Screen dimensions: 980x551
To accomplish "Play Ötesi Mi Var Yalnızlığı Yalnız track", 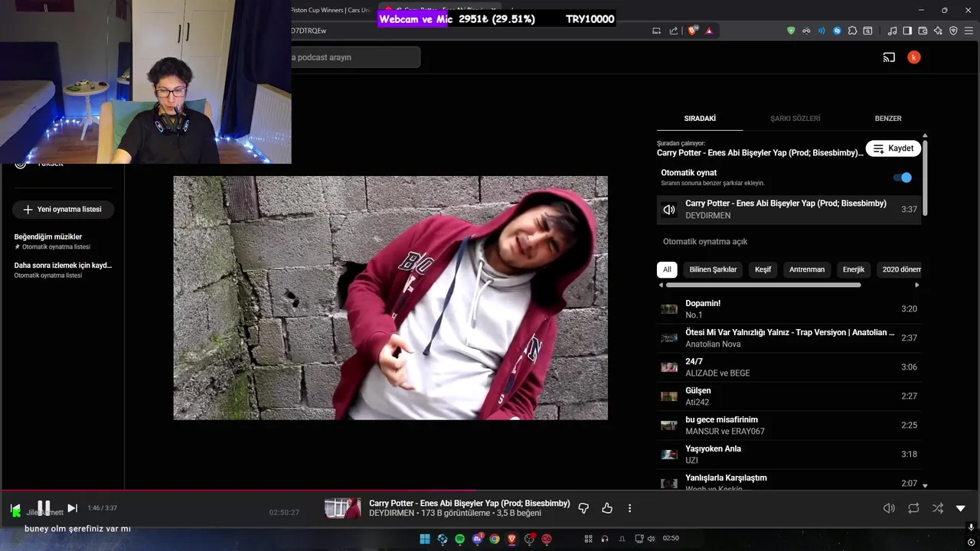I will pos(789,338).
